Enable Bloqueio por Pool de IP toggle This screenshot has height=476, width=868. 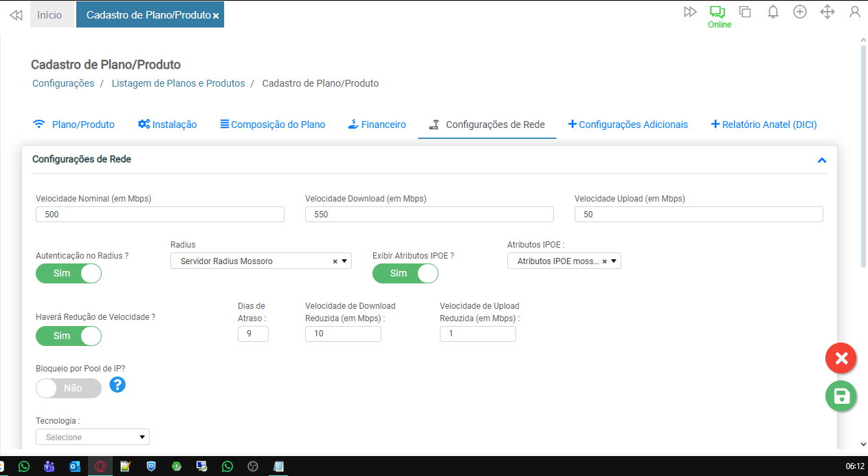69,388
